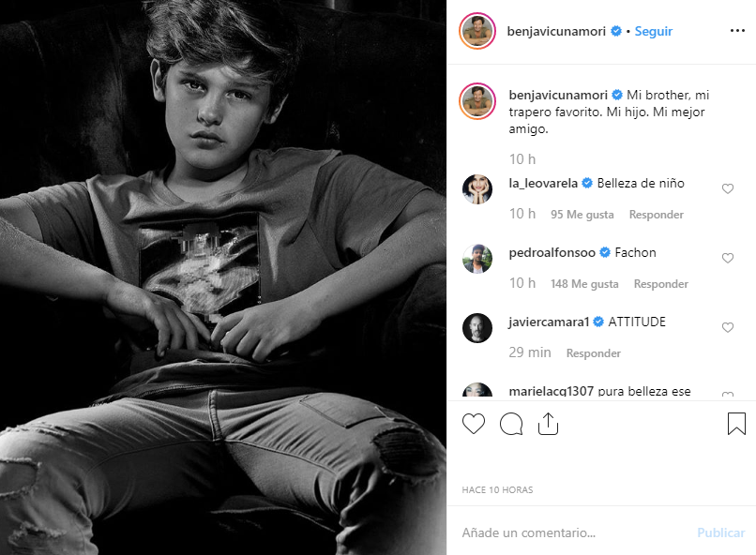Click the share post icon
This screenshot has width=756, height=555.
point(548,425)
